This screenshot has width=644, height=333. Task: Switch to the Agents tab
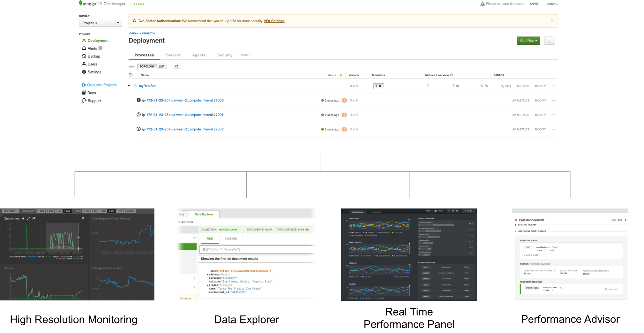pyautogui.click(x=198, y=55)
